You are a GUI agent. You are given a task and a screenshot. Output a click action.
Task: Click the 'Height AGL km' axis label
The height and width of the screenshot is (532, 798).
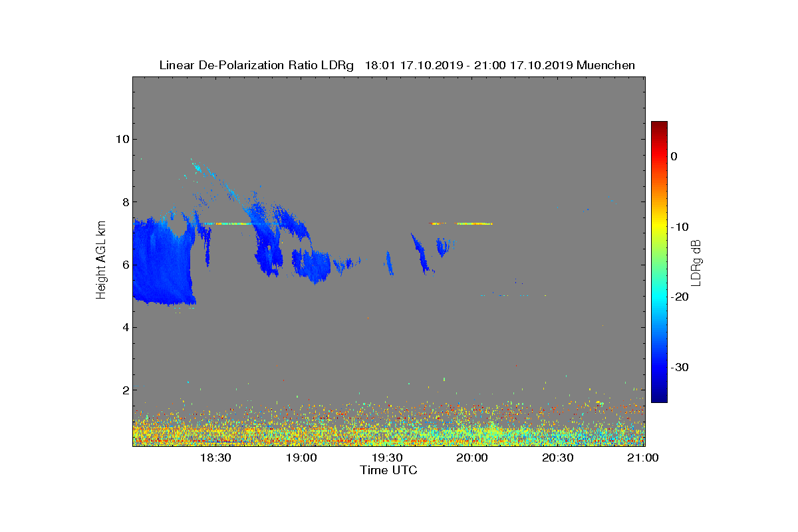[102, 261]
